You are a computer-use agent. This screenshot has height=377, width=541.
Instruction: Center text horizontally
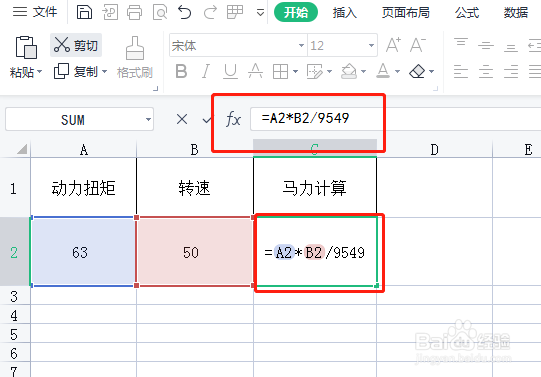[486, 71]
